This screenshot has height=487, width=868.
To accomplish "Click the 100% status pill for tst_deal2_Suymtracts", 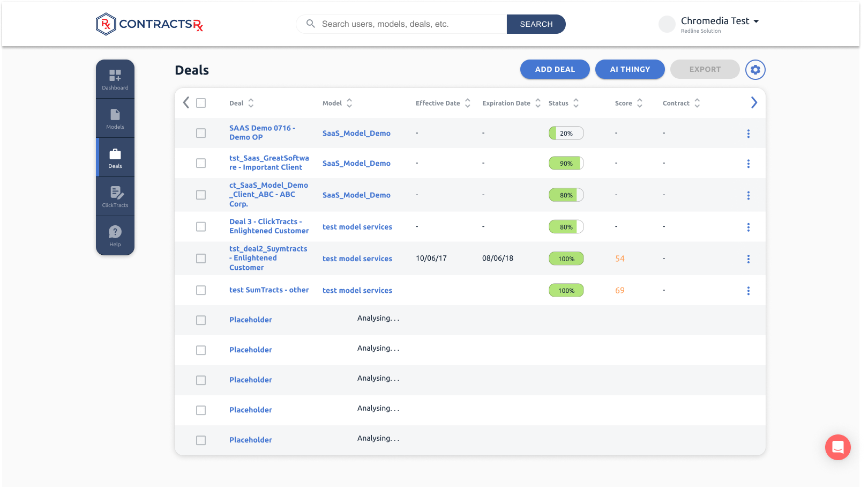I will point(566,259).
